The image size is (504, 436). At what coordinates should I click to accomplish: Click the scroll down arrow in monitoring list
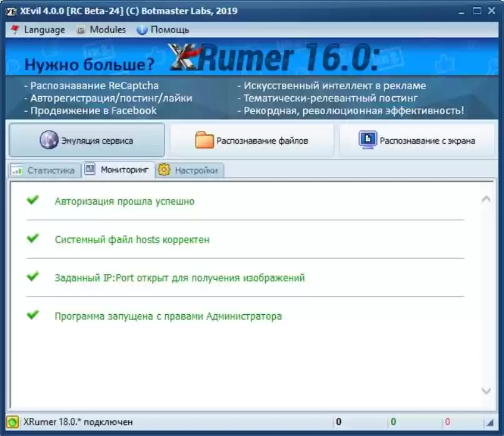point(486,391)
